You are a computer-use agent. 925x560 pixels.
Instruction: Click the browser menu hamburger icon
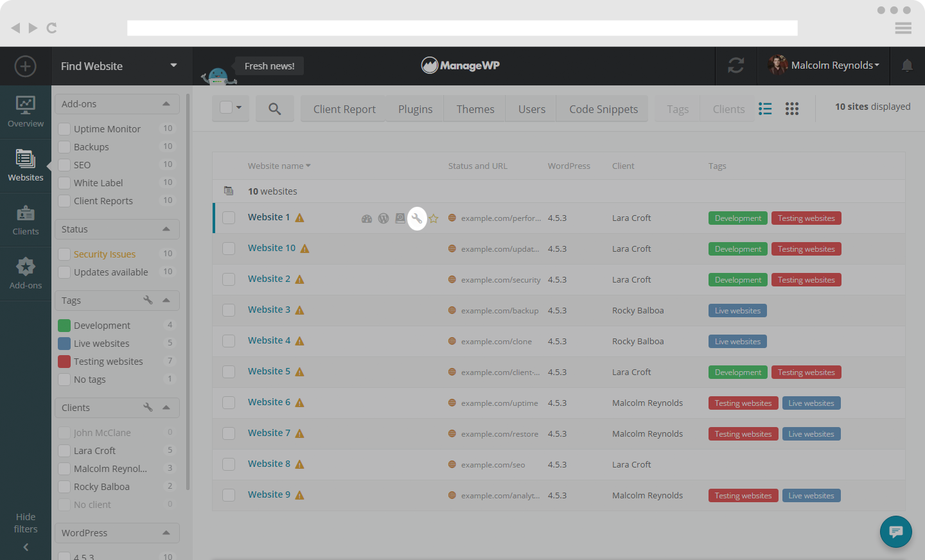click(903, 28)
